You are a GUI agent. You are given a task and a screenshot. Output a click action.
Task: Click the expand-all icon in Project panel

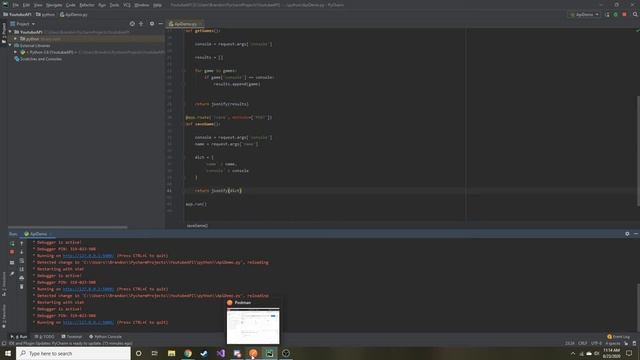[141, 24]
